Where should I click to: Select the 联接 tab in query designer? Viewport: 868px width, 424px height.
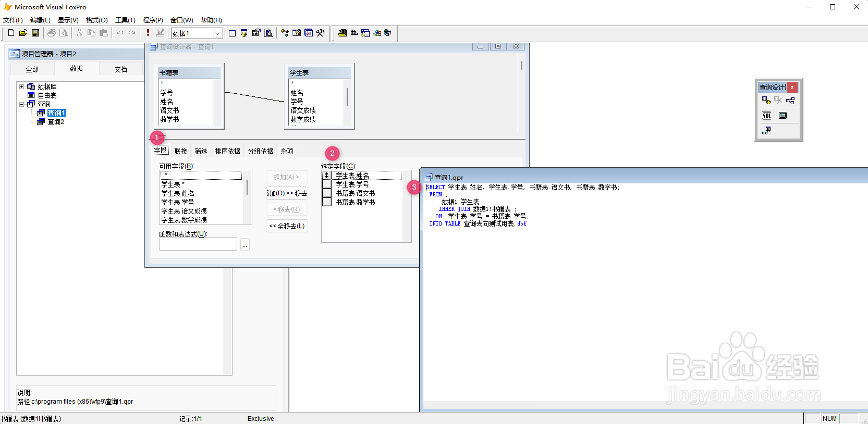(180, 151)
